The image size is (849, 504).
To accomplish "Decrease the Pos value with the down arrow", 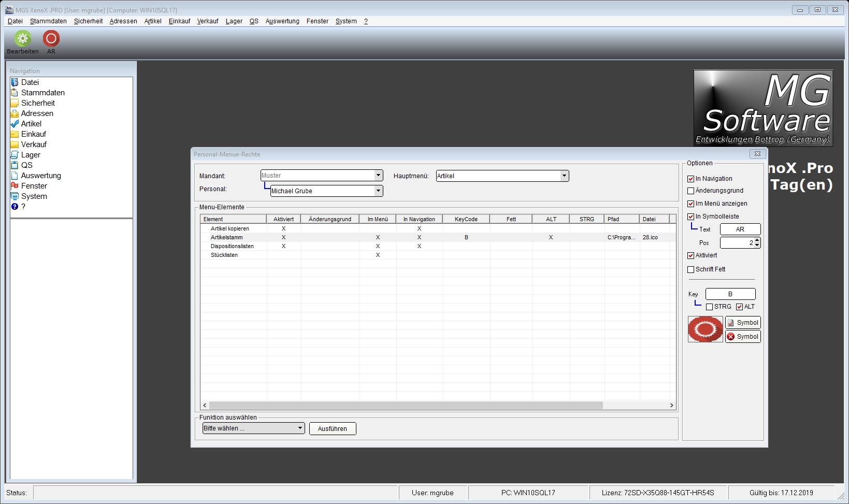I will (x=757, y=246).
